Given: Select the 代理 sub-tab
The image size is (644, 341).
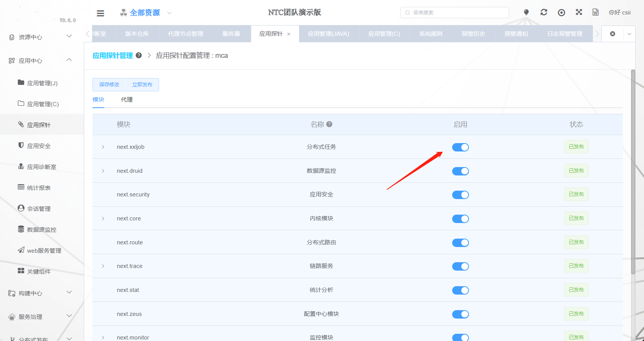Looking at the screenshot, I should pos(127,100).
